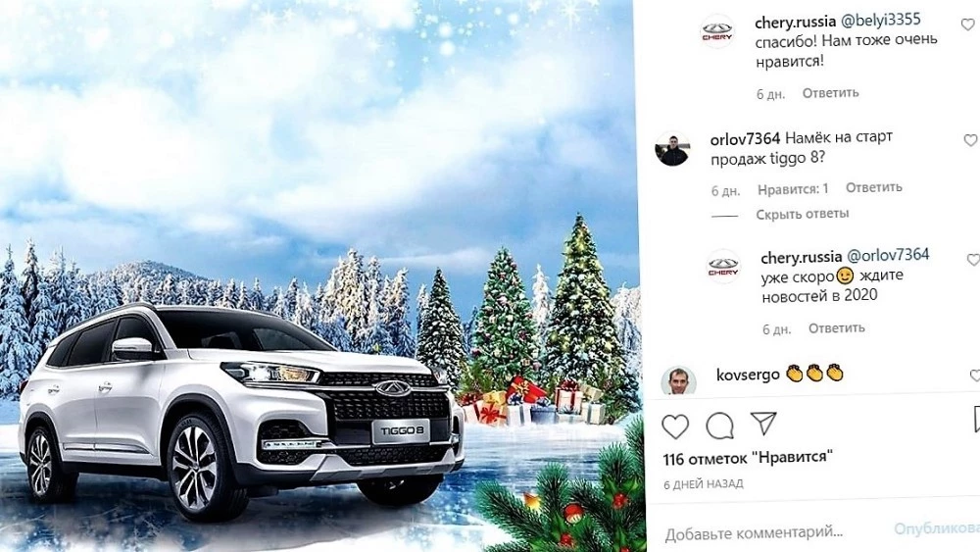980x552 pixels.
Task: Open kovsergo username link
Action: pyautogui.click(x=748, y=375)
